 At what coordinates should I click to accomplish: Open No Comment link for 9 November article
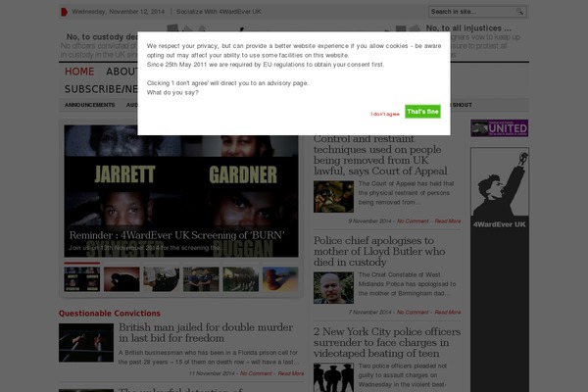coord(413,220)
